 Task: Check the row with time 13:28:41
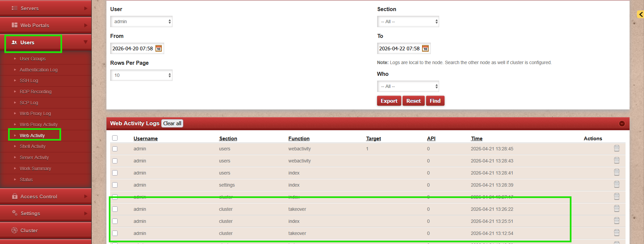115,173
